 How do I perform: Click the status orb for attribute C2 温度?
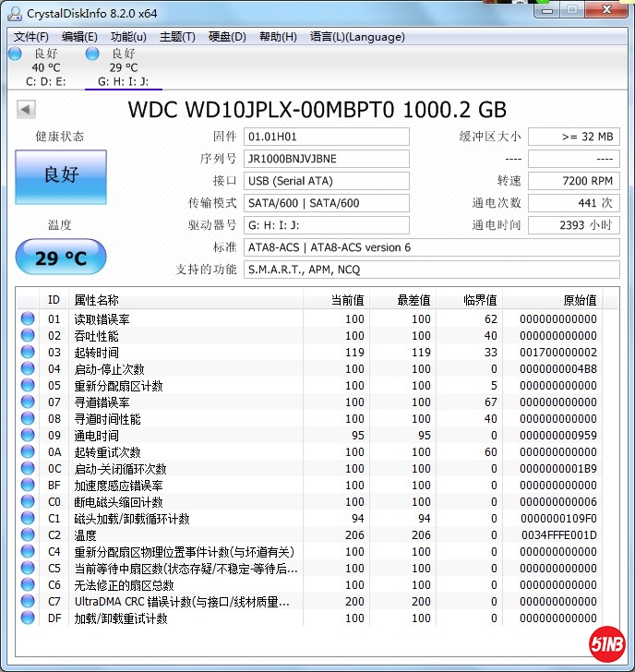(28, 535)
